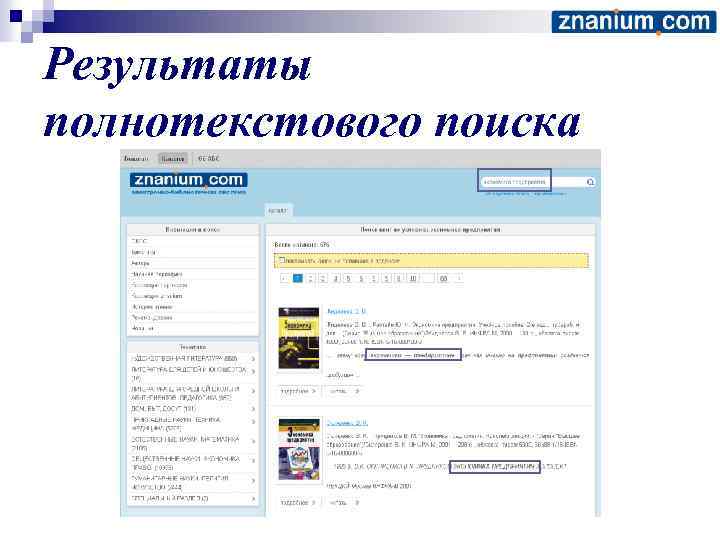Go to previous results page arrow
Screen dimensions: 720x540
click(284, 278)
